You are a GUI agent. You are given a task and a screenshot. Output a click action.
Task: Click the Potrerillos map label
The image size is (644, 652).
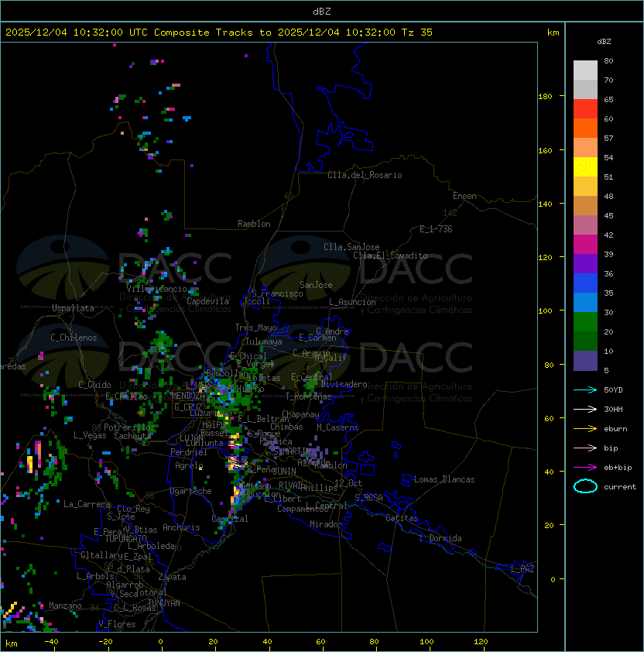click(129, 428)
